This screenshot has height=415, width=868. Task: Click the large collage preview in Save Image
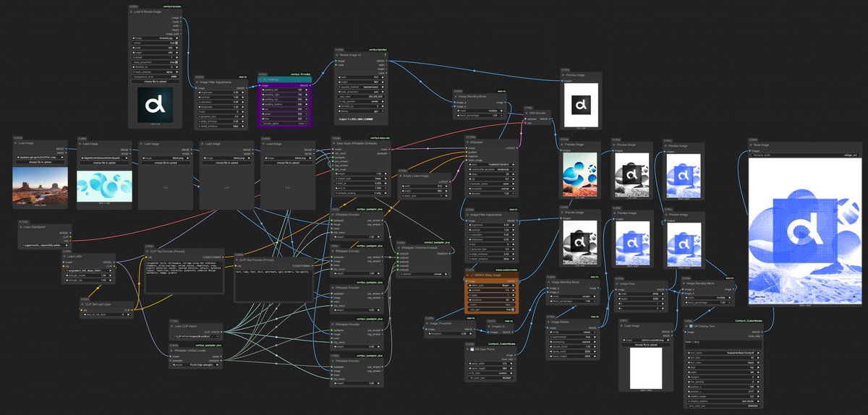804,231
